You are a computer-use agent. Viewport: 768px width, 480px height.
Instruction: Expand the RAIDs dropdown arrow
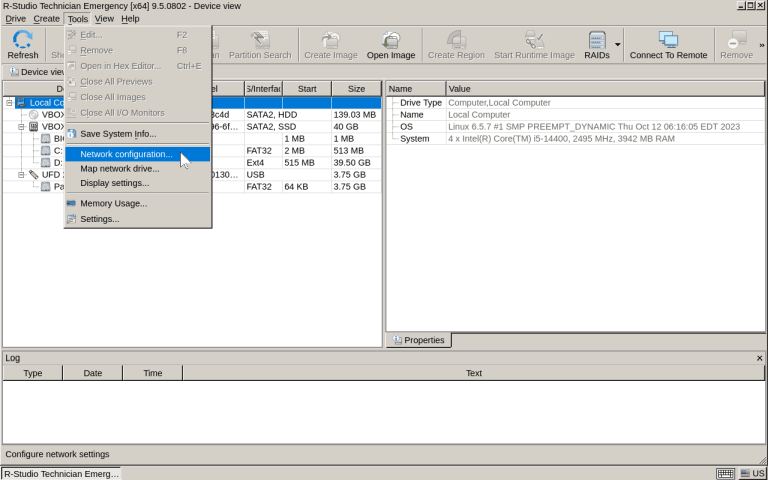(x=617, y=45)
